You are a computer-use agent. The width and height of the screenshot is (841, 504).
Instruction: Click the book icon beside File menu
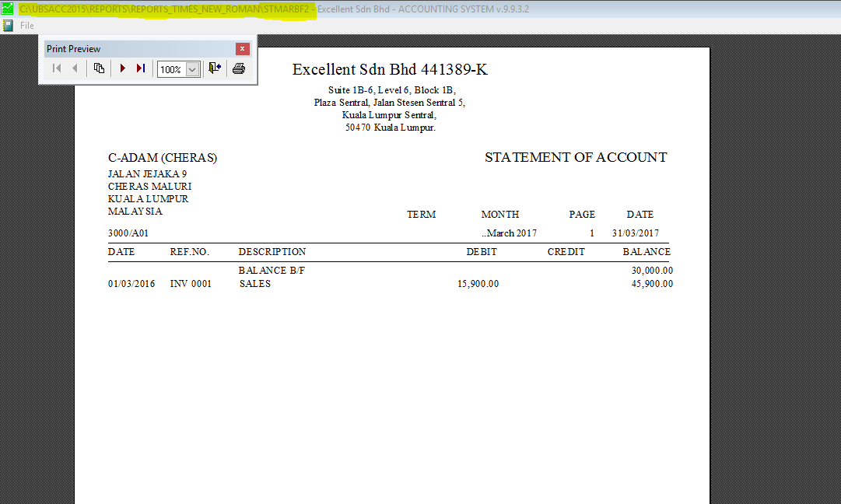coord(8,25)
